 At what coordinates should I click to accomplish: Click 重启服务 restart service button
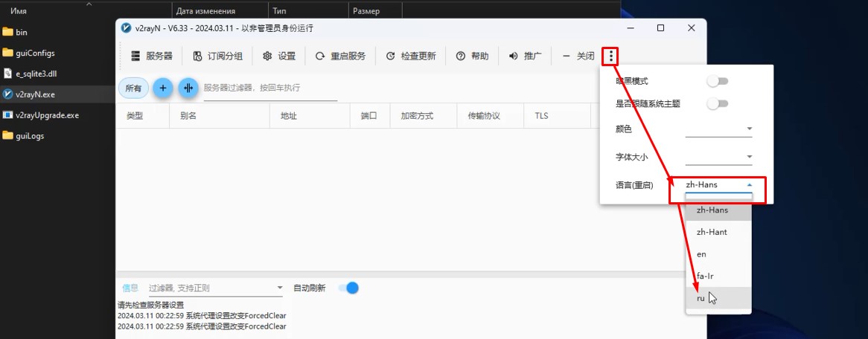click(340, 56)
